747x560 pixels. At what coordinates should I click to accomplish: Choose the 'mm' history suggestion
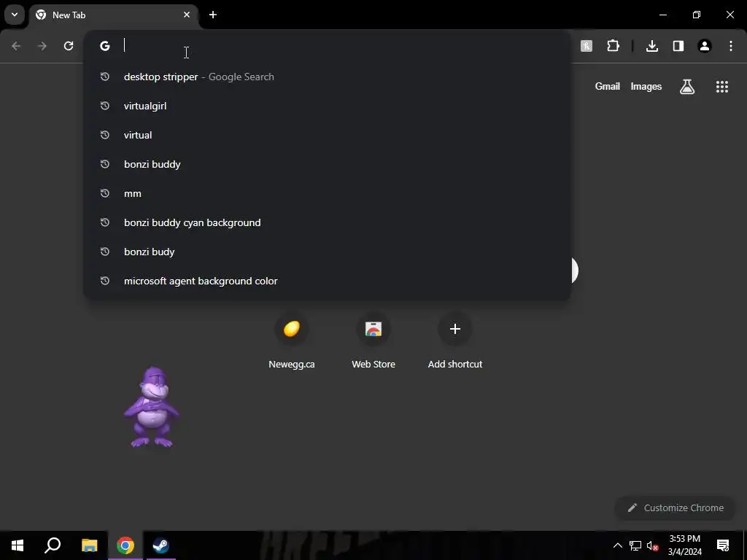click(x=328, y=193)
